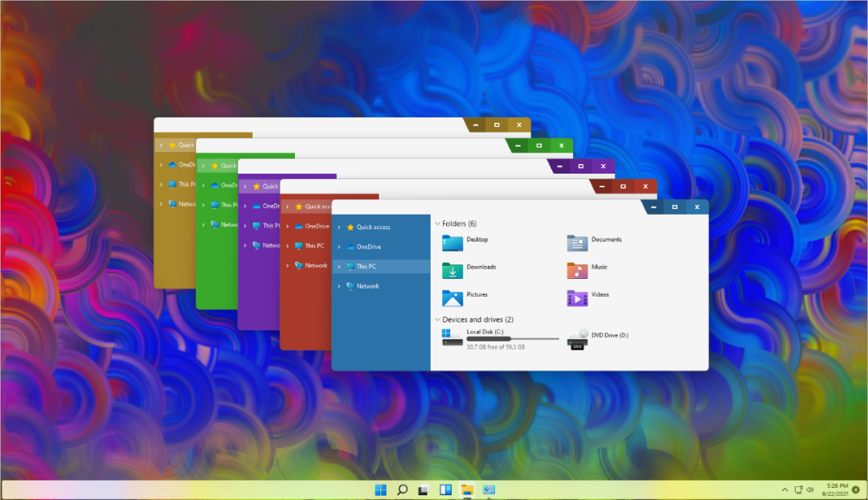Open the Desktop folder icon
This screenshot has height=500, width=868.
click(x=452, y=243)
